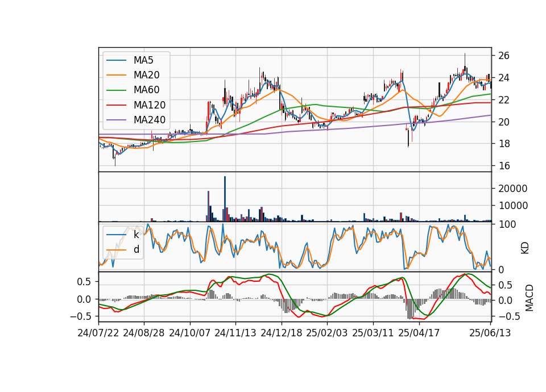Click the purple MA240 legend line swatch
The image size is (546, 392).
pos(116,120)
